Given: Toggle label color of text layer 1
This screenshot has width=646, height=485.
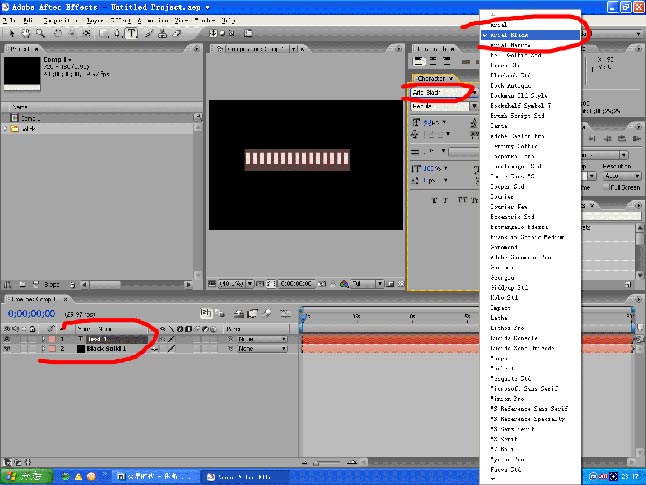Looking at the screenshot, I should coord(52,339).
